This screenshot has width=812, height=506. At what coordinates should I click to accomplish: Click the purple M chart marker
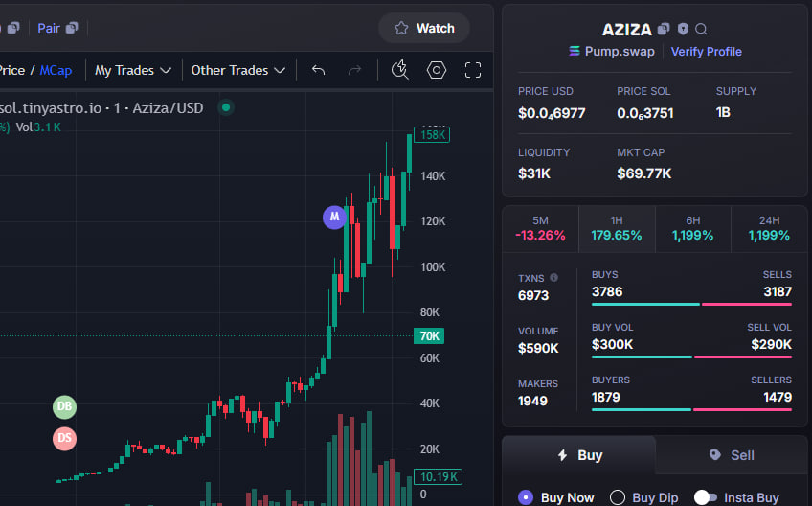334,217
